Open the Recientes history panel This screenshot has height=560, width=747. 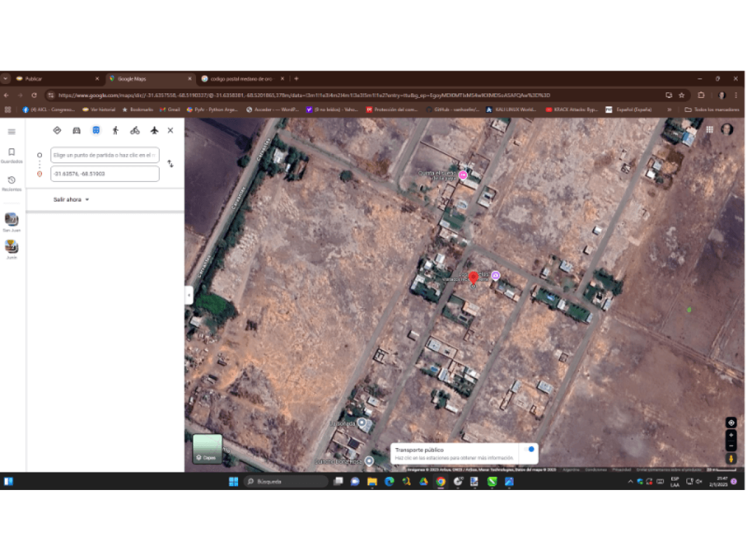click(11, 183)
